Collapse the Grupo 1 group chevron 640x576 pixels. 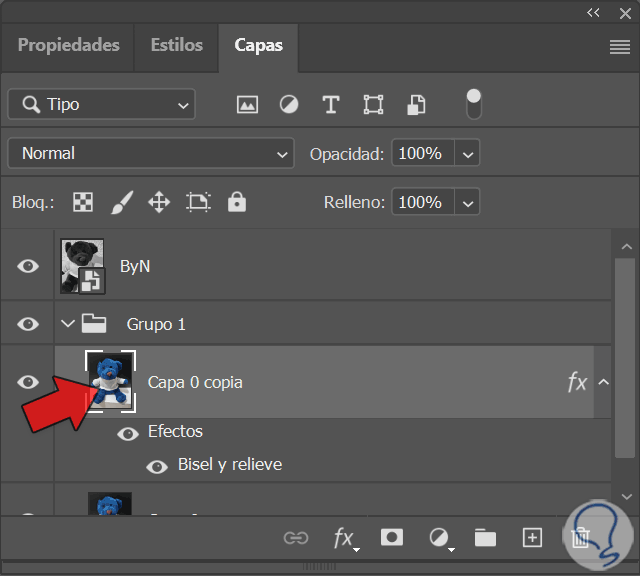[x=68, y=324]
